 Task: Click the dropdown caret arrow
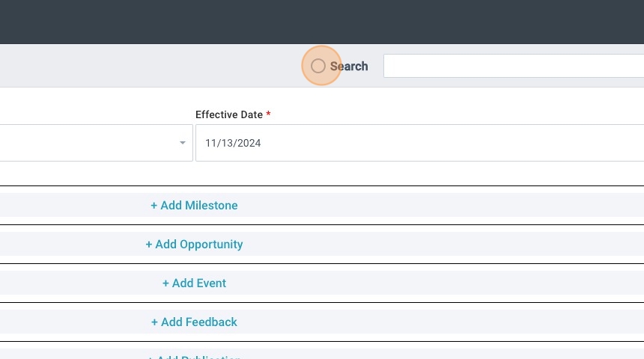coord(183,143)
